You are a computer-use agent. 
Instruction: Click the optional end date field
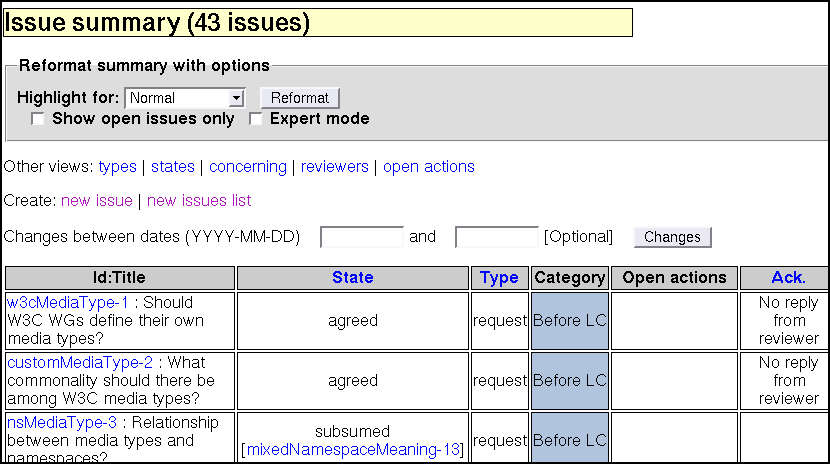[496, 237]
